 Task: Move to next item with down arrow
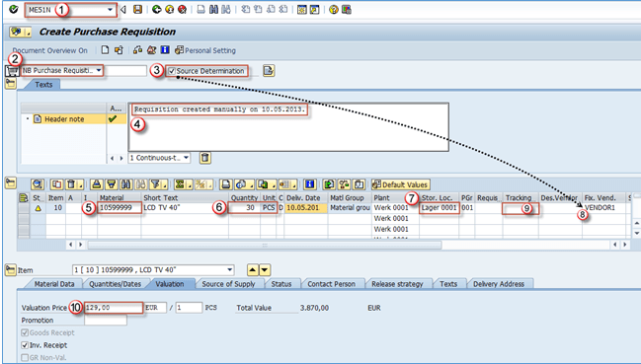click(265, 269)
